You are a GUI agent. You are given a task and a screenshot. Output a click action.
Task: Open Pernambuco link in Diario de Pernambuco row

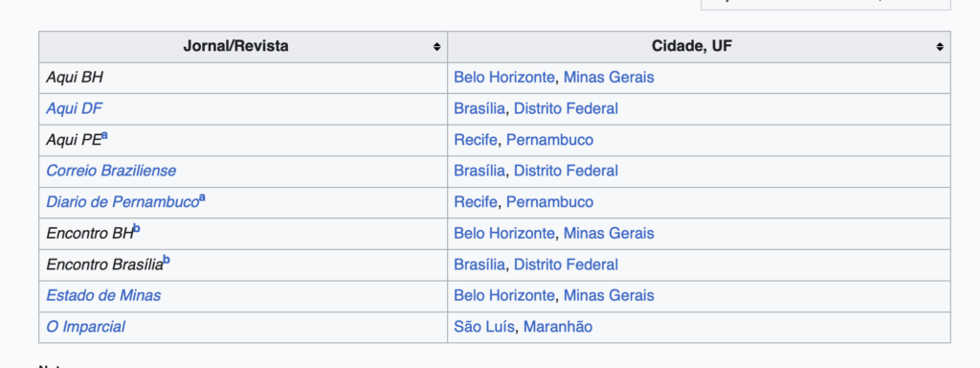click(549, 202)
